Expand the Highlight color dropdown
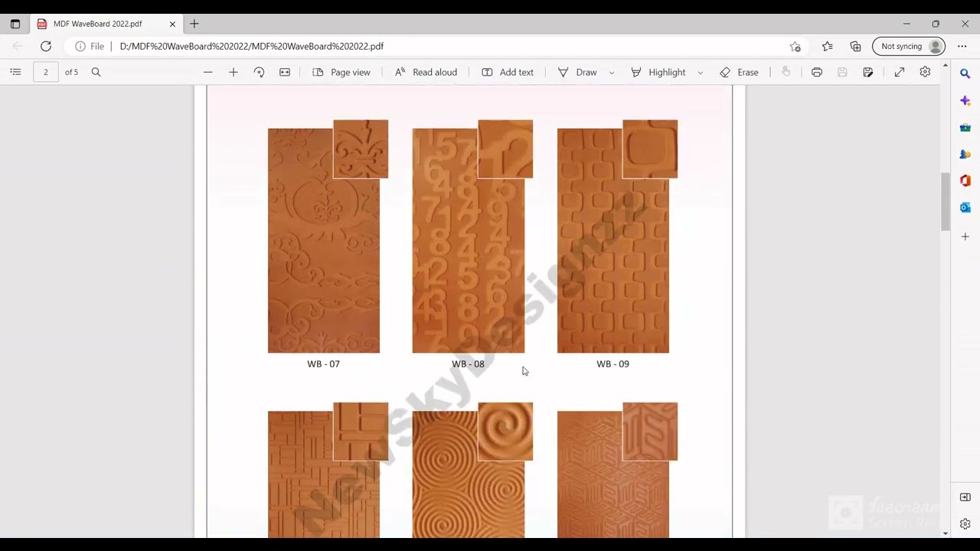This screenshot has height=551, width=980. (700, 73)
